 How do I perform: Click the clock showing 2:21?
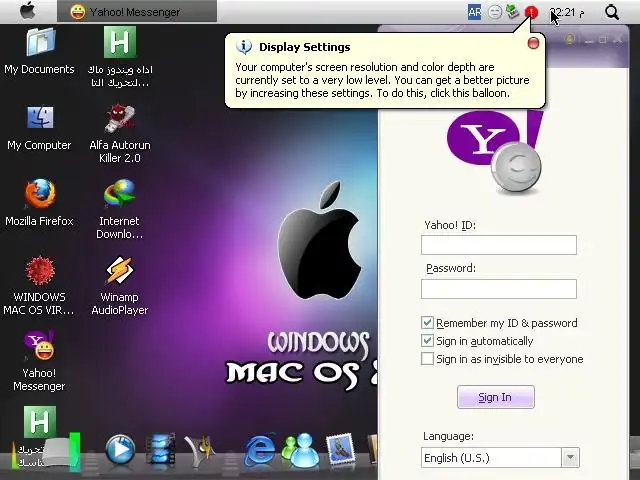[567, 13]
